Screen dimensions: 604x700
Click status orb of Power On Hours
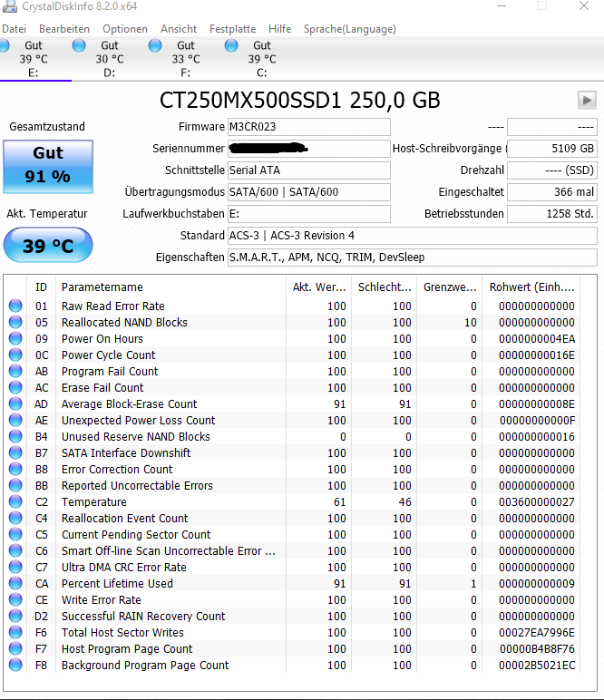coord(15,338)
